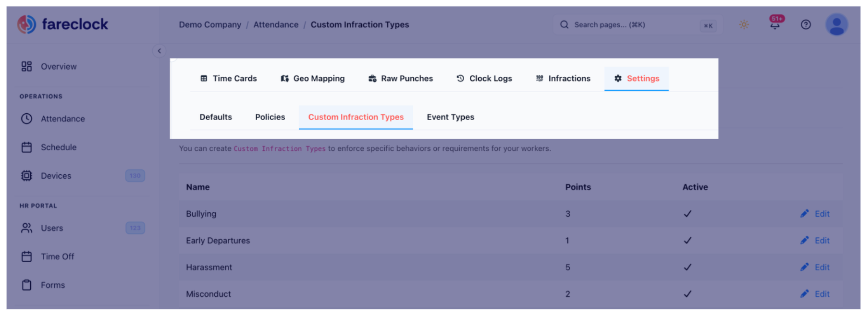
Task: Click the Points column header
Action: click(578, 187)
